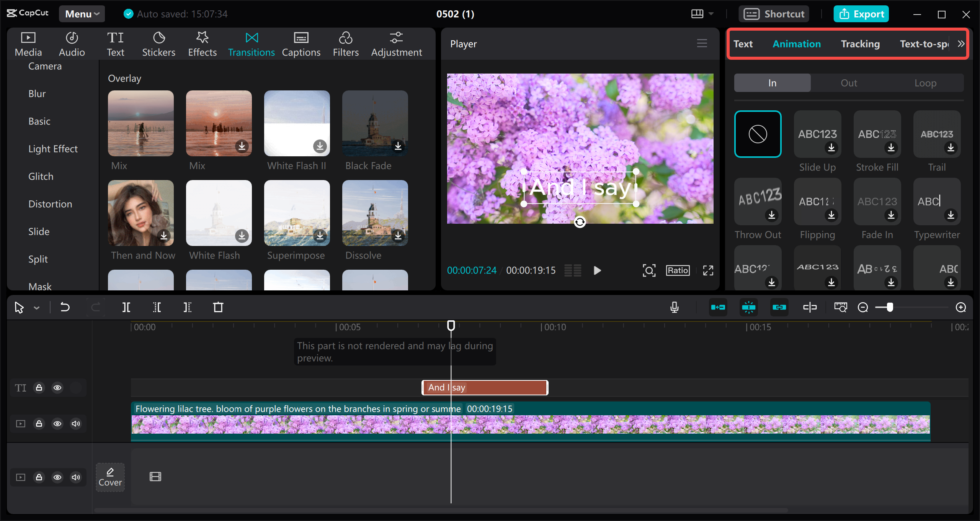Toggle auto snapping
Viewport: 980px width, 521px height.
[x=748, y=307]
